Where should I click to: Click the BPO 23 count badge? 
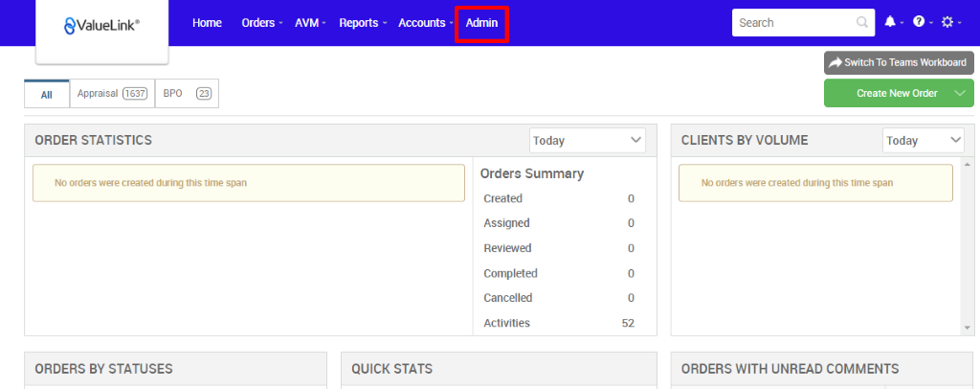(x=204, y=94)
